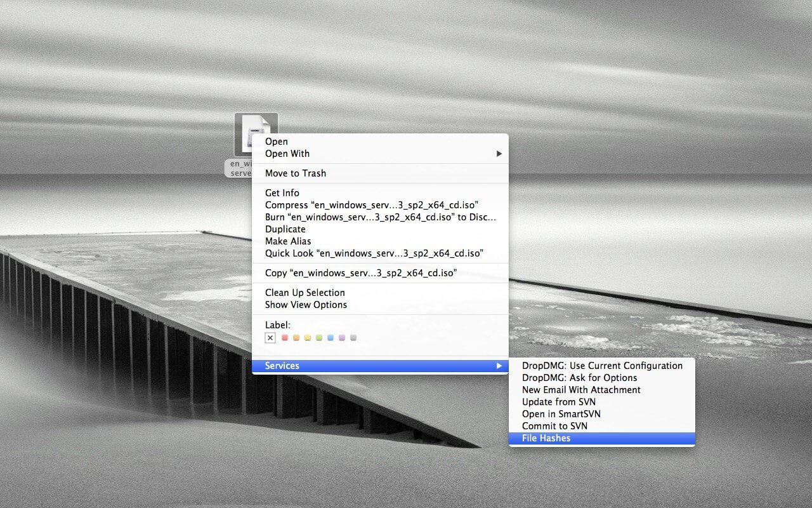Select the green label color swatch
The image size is (812, 508).
click(318, 337)
